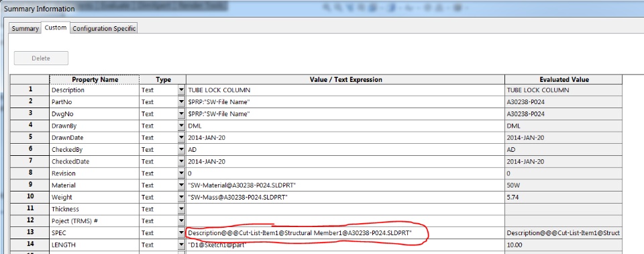Edit the LENGTH "D1@Sketch1@part" value
644x254 pixels.
345,245
